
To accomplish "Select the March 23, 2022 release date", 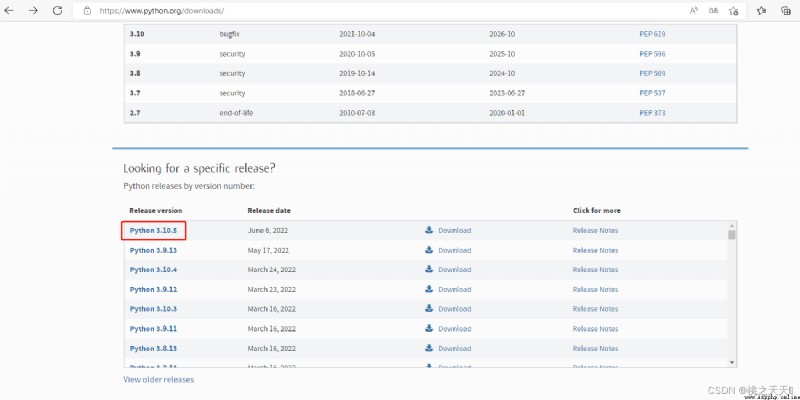I will [x=271, y=290].
